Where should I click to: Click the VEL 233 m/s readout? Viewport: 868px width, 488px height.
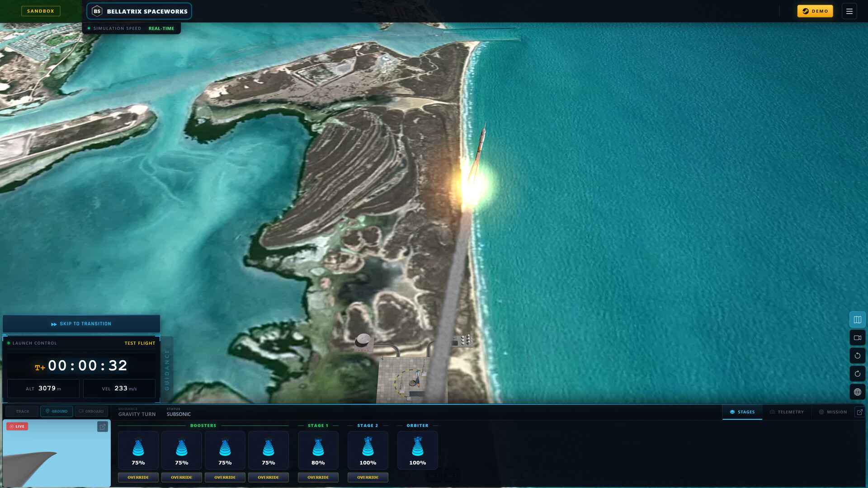(119, 389)
